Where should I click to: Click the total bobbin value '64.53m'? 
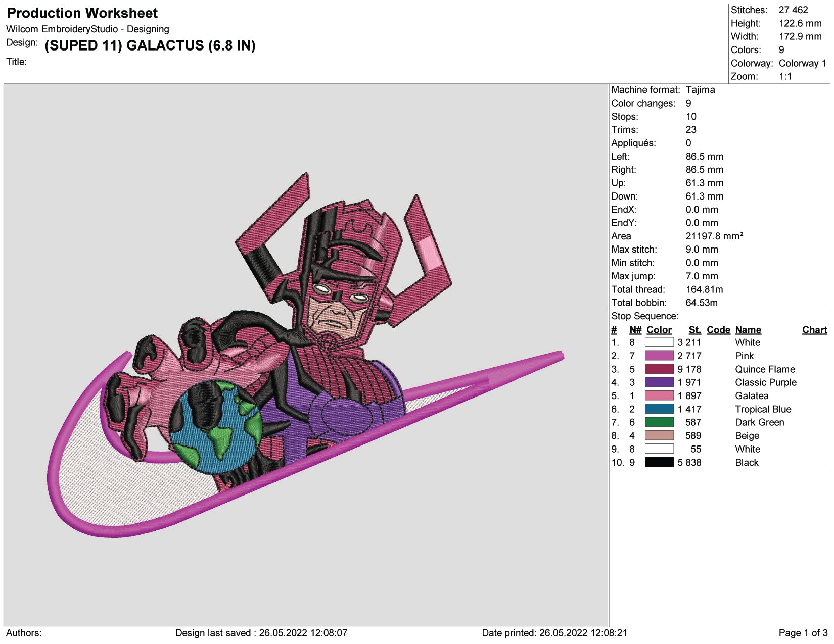[x=702, y=303]
